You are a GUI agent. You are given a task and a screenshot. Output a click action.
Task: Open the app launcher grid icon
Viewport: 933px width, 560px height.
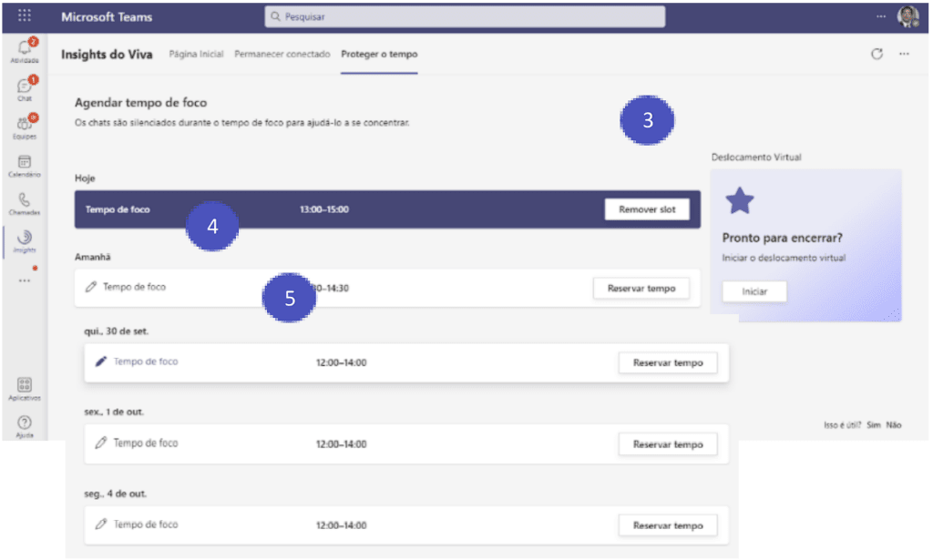pos(25,15)
